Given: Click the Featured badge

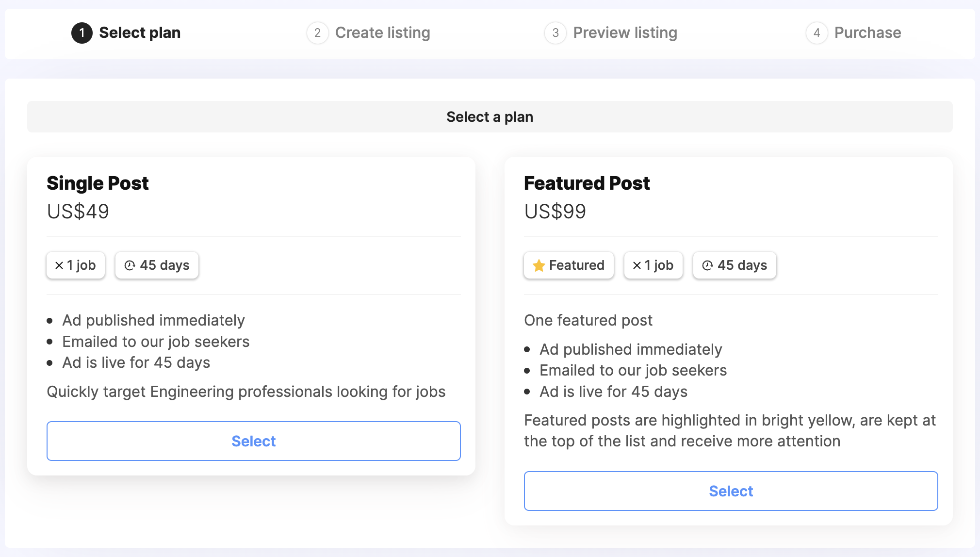Looking at the screenshot, I should [x=569, y=265].
